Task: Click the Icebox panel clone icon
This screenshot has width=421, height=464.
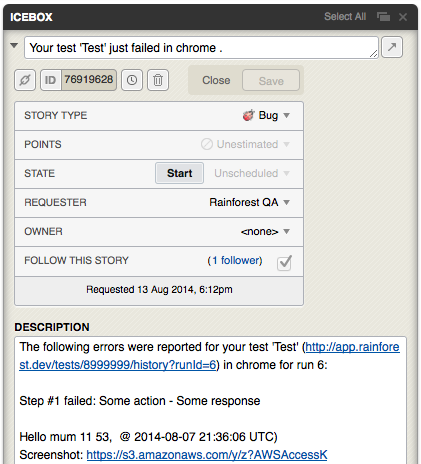Action: coord(383,16)
